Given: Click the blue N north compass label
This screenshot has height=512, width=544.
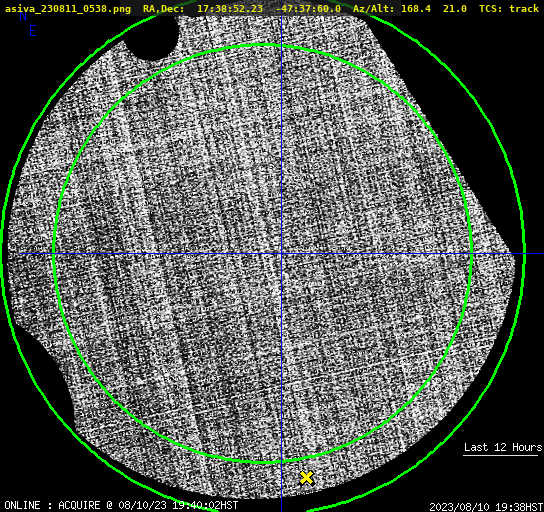Looking at the screenshot, I should pyautogui.click(x=23, y=16).
